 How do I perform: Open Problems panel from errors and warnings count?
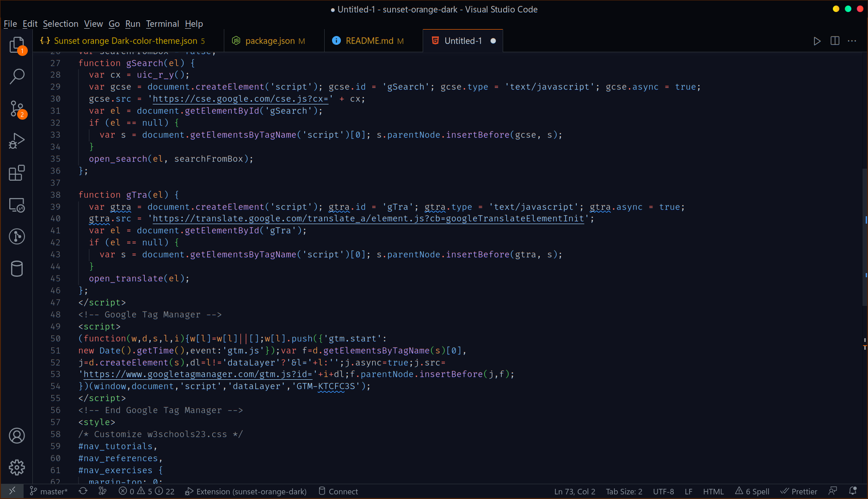(147, 491)
